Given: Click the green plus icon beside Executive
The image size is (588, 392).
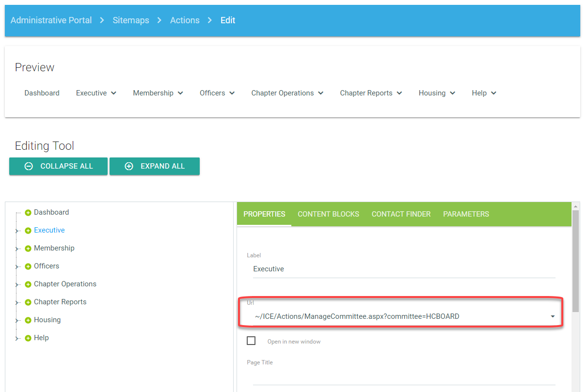Looking at the screenshot, I should point(28,231).
